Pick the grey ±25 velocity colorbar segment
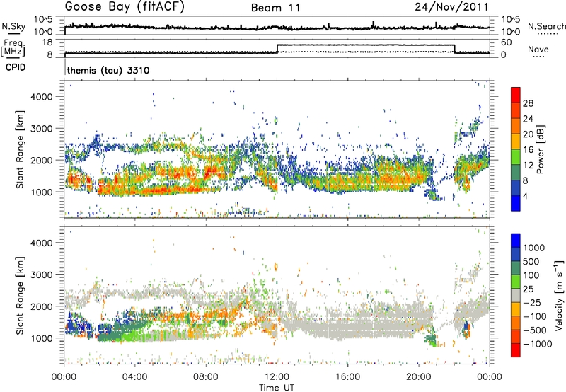566x392 pixels. click(516, 295)
